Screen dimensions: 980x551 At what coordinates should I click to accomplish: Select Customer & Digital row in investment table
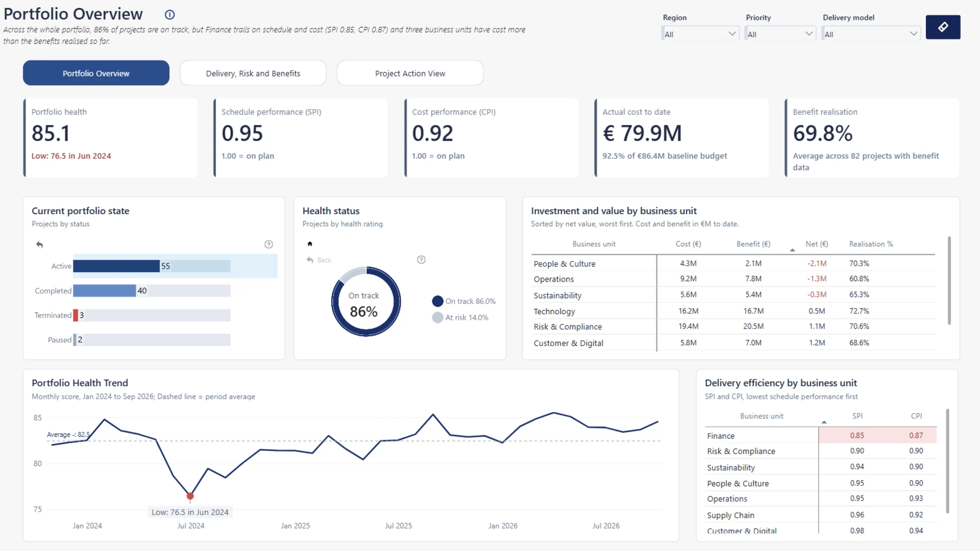click(733, 343)
